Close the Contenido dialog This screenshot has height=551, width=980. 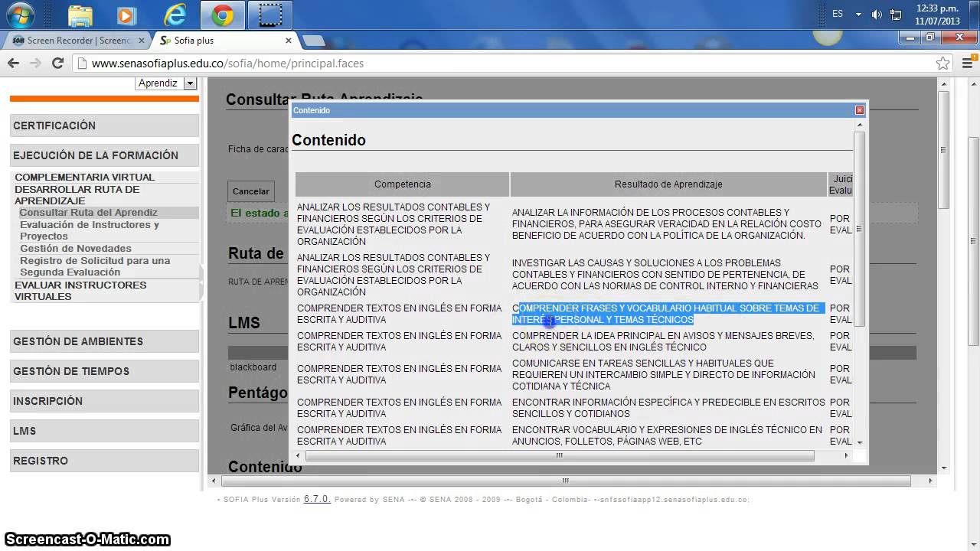coord(860,110)
